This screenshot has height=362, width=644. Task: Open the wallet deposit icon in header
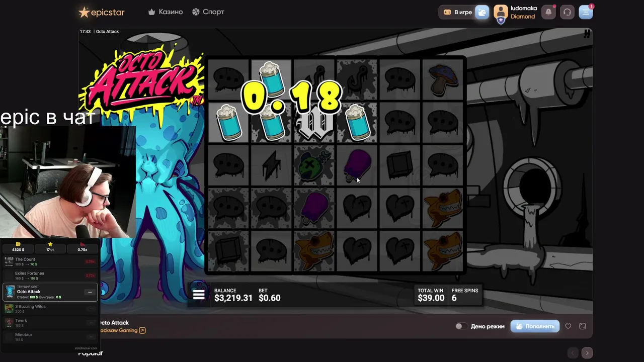click(482, 12)
